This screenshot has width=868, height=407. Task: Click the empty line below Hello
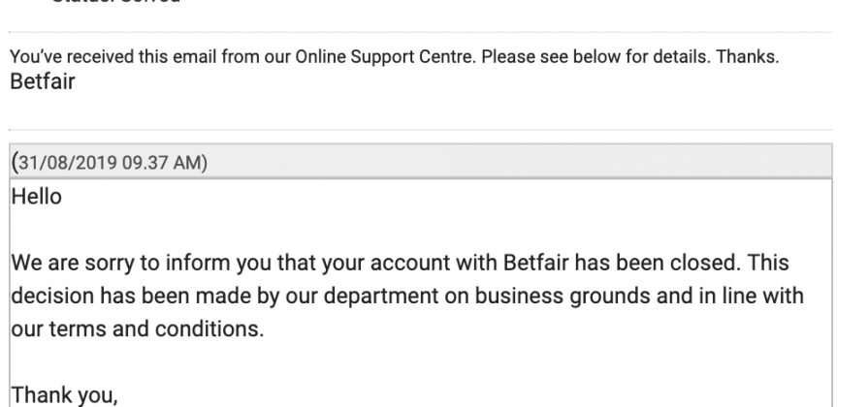(421, 230)
